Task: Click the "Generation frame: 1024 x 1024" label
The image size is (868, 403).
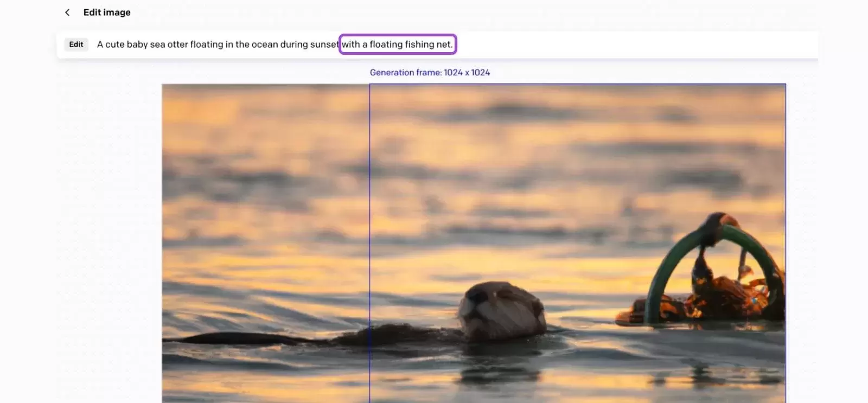Action: point(430,73)
